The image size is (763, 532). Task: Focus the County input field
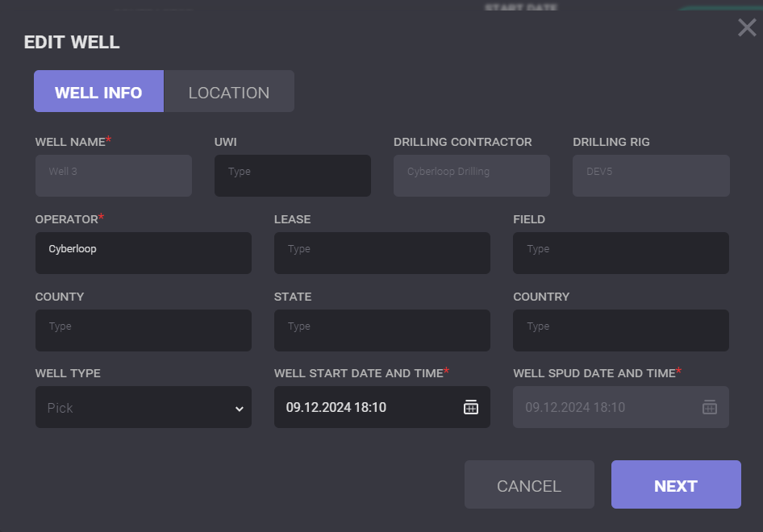point(143,330)
